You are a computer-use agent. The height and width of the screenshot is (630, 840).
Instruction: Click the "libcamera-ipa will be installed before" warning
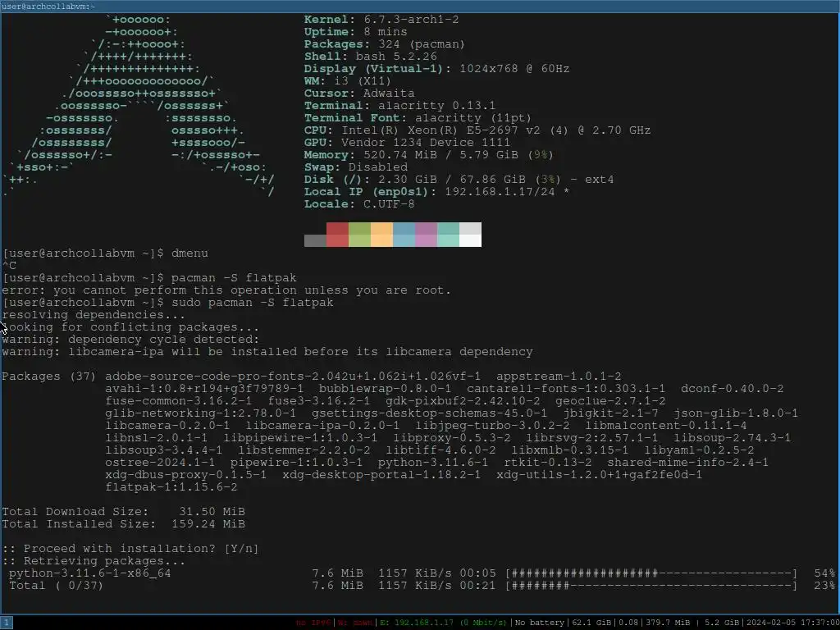tap(267, 352)
